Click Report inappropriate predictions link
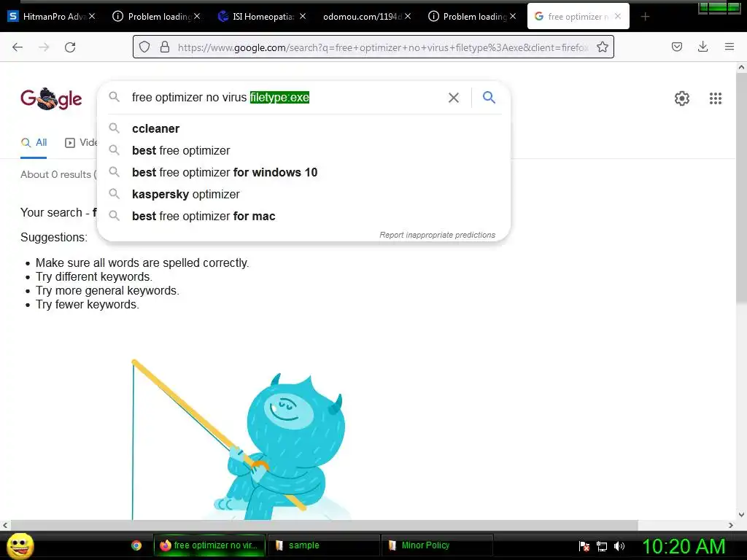 pyautogui.click(x=438, y=235)
